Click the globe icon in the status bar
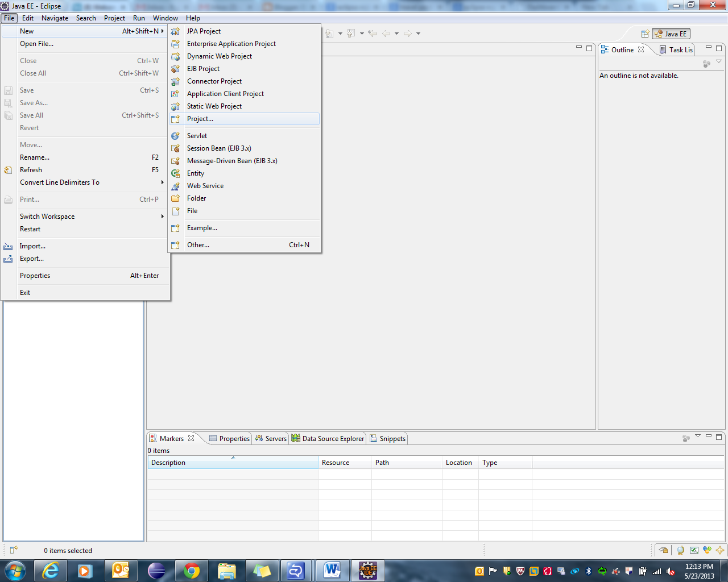The width and height of the screenshot is (728, 582). [x=680, y=550]
